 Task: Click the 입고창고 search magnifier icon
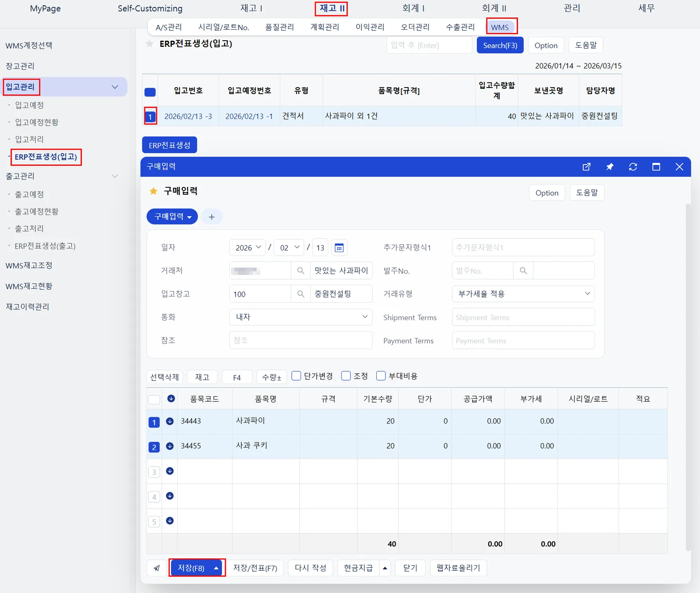tap(301, 294)
